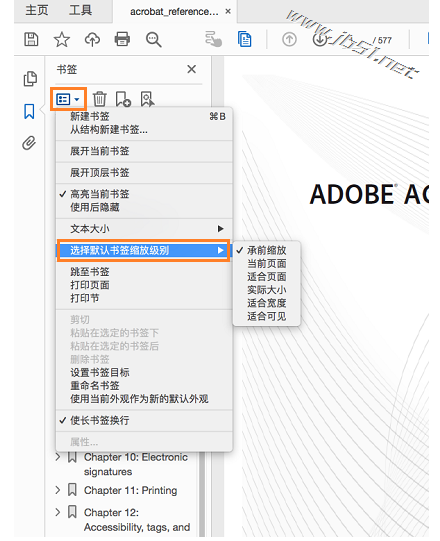This screenshot has height=541, width=440.
Task: Select 适合页面 zoom level option
Action: (266, 277)
